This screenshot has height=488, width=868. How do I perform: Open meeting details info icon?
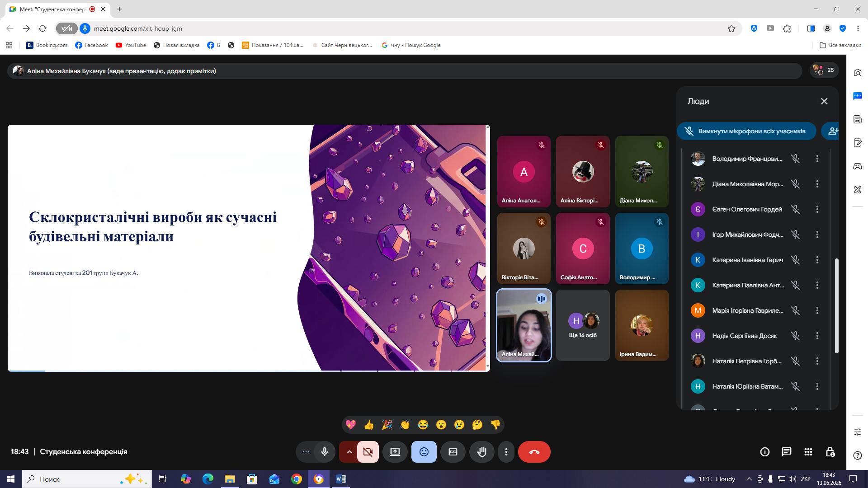click(765, 452)
